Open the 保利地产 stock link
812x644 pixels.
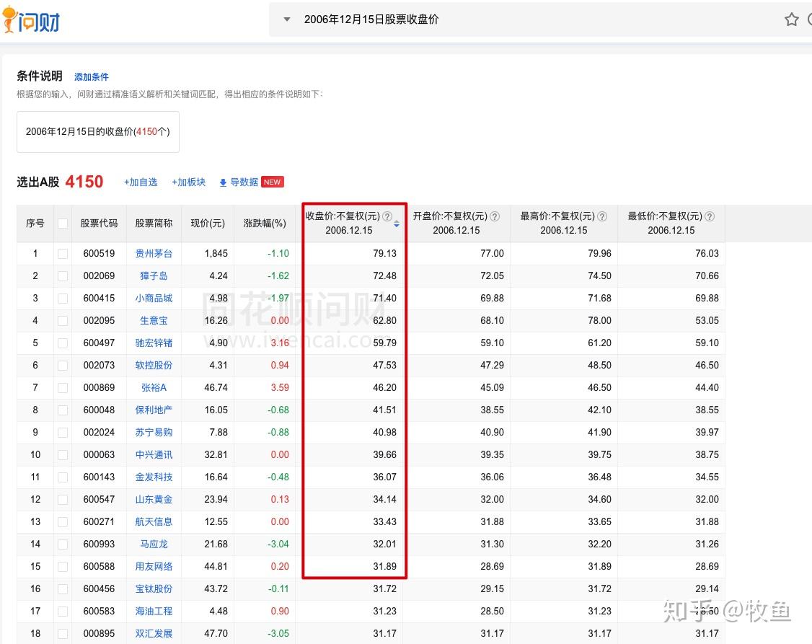pos(154,410)
